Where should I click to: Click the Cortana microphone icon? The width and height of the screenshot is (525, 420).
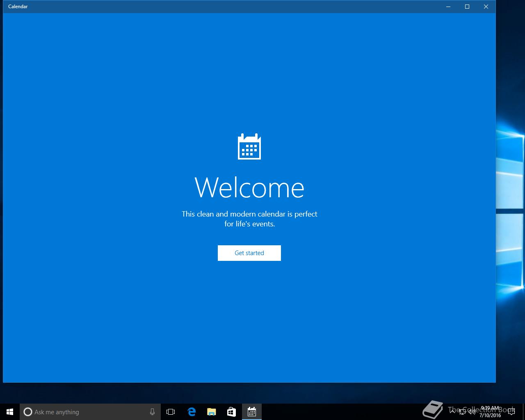pyautogui.click(x=152, y=412)
